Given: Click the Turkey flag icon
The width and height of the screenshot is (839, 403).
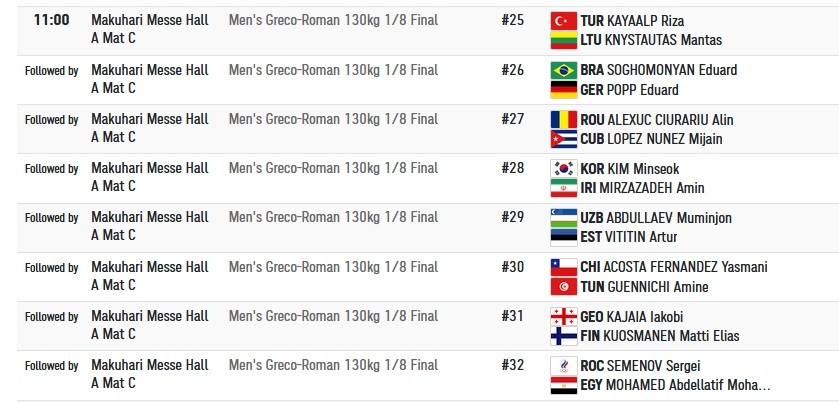Looking at the screenshot, I should click(x=564, y=21).
